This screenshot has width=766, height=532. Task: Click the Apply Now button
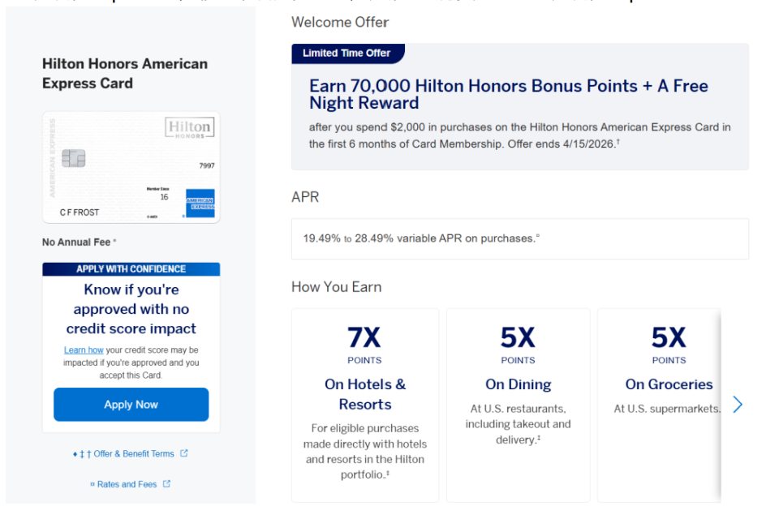click(x=131, y=405)
